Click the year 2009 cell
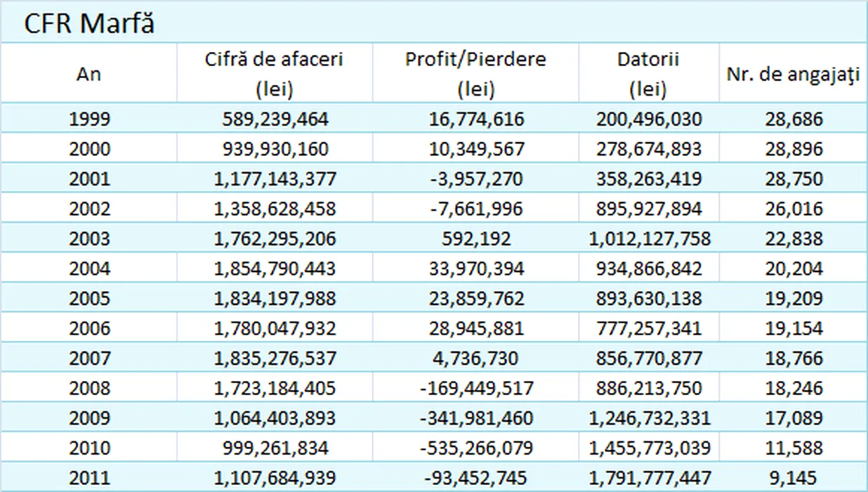 89,418
